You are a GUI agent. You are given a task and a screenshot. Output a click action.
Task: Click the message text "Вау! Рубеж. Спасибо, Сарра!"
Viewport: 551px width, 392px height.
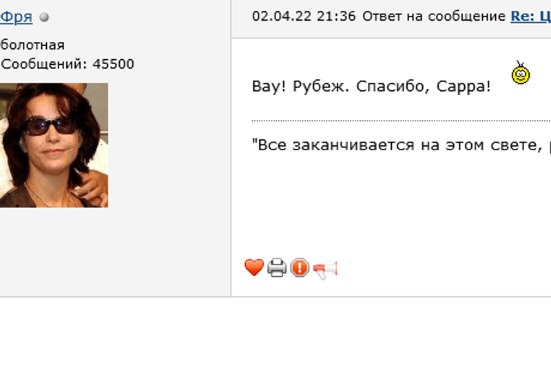[371, 86]
